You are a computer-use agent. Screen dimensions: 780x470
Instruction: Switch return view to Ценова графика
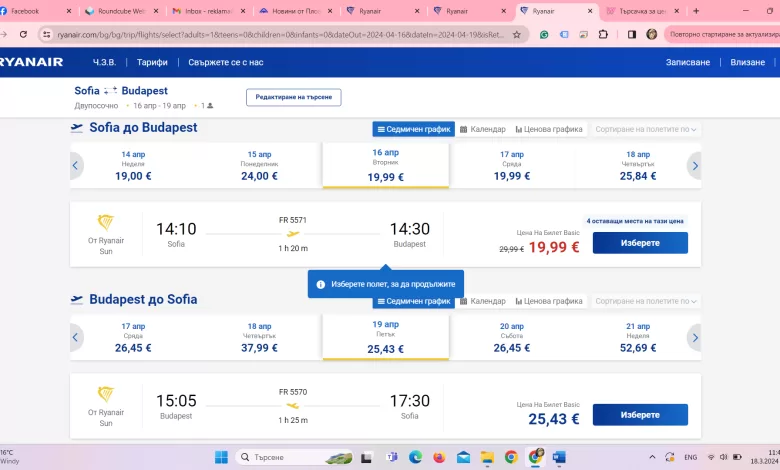coord(549,301)
